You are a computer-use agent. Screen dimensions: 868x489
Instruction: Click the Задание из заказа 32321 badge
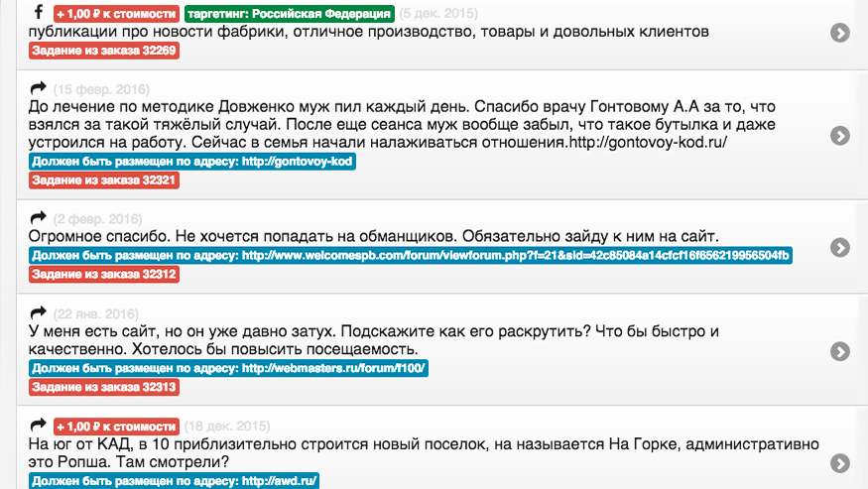[104, 180]
